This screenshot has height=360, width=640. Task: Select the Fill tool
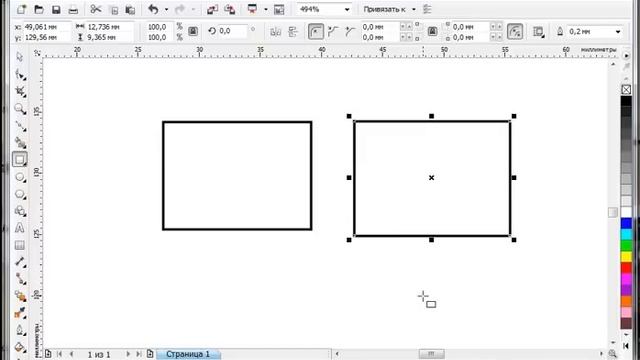[20, 347]
